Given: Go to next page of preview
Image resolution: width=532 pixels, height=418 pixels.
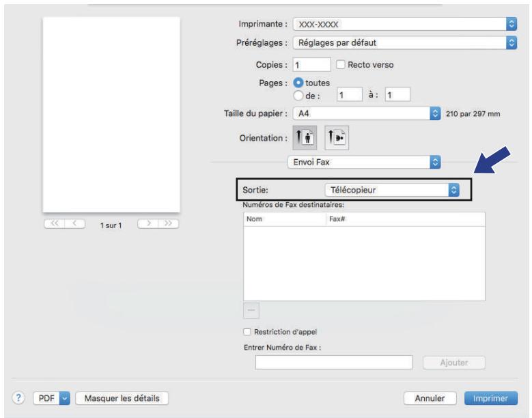Looking at the screenshot, I should click(x=148, y=223).
